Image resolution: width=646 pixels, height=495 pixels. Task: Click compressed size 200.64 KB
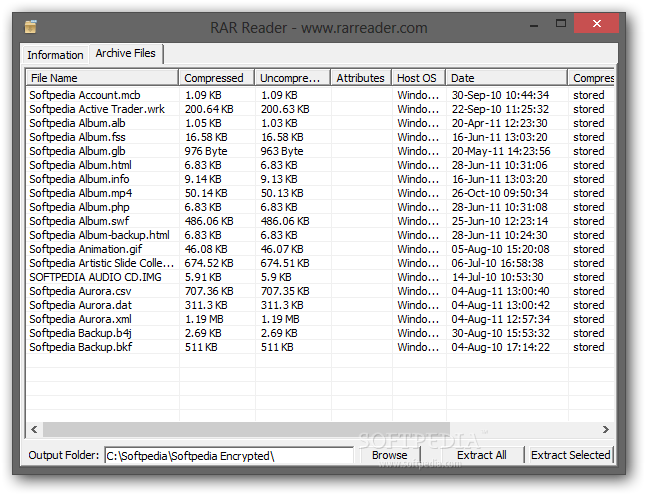click(209, 109)
